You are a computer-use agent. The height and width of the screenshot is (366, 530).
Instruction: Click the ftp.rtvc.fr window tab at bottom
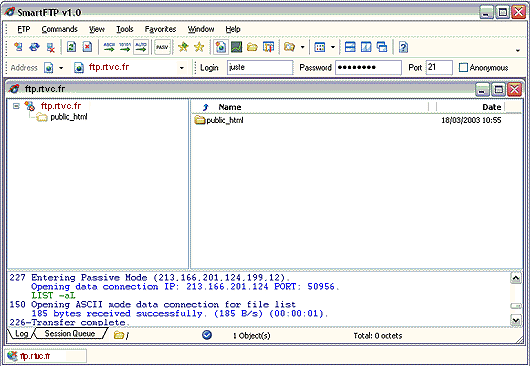tap(46, 356)
